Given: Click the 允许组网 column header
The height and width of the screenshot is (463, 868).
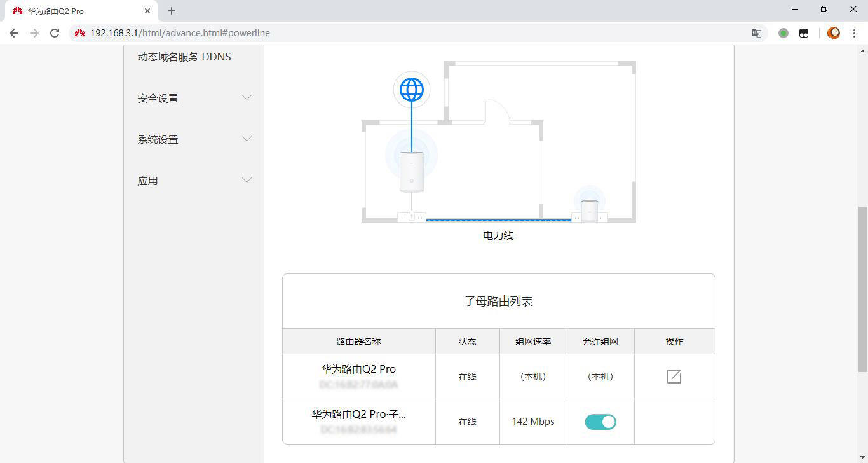Looking at the screenshot, I should (x=600, y=342).
